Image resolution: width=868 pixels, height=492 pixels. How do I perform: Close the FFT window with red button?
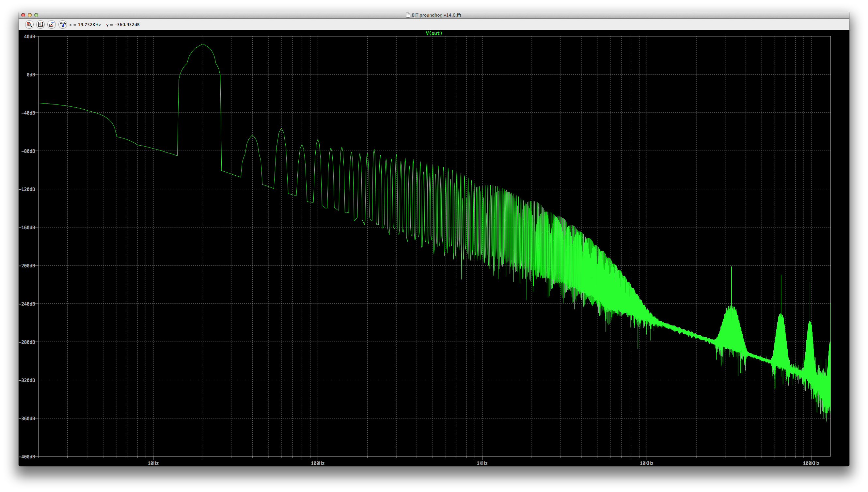[x=23, y=15]
